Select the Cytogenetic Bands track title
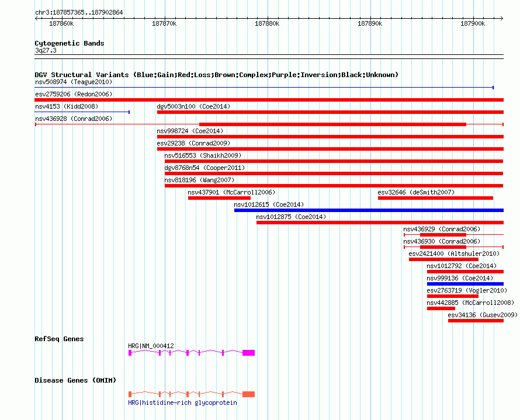The height and width of the screenshot is (420, 520). click(x=70, y=43)
